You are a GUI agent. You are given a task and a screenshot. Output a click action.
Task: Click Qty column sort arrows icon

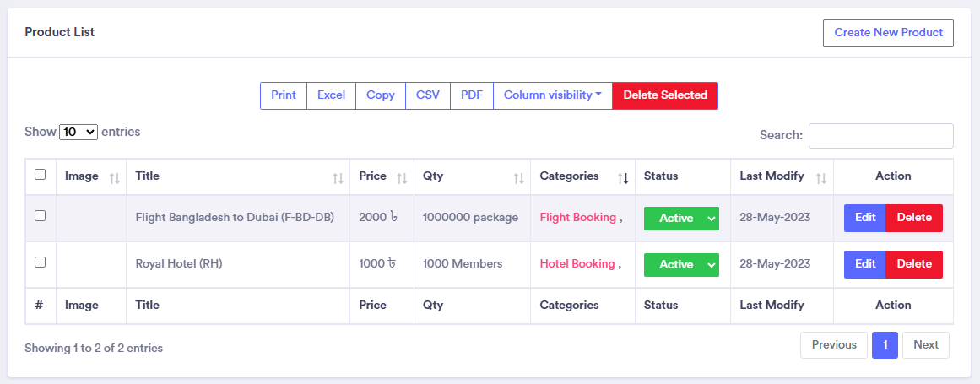518,177
